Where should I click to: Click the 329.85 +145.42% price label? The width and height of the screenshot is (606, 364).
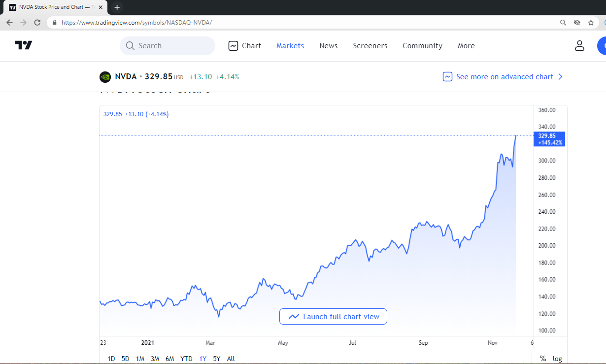549,139
